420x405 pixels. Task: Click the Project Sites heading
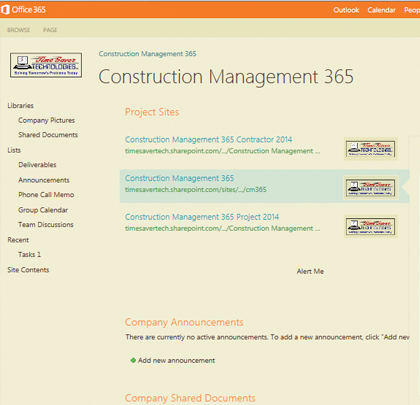[x=152, y=112]
